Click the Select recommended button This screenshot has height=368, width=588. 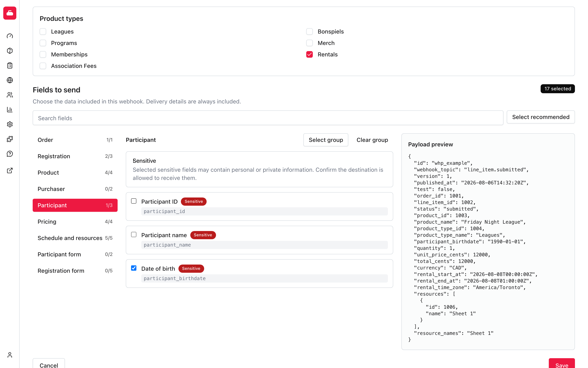[x=541, y=117]
